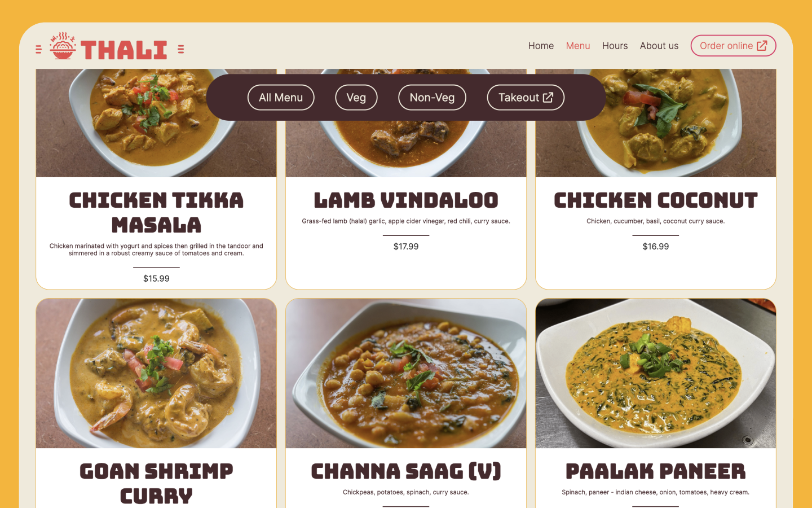Go to the Hours page

(x=615, y=46)
